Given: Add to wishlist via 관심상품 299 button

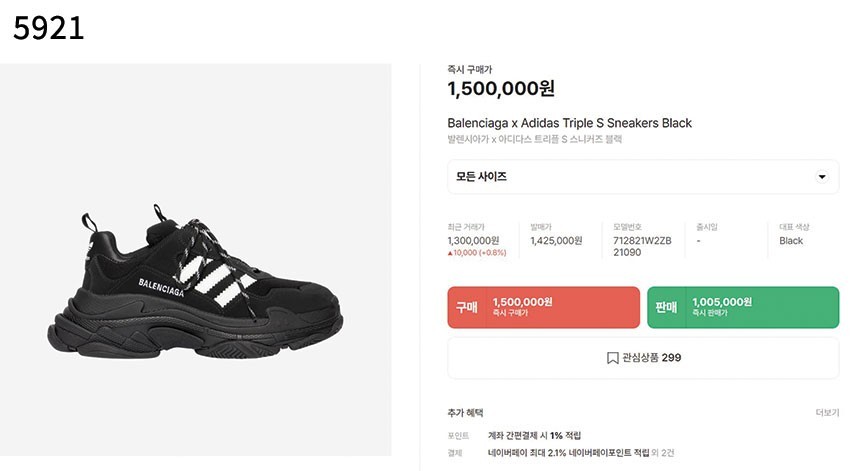Looking at the screenshot, I should (x=643, y=358).
